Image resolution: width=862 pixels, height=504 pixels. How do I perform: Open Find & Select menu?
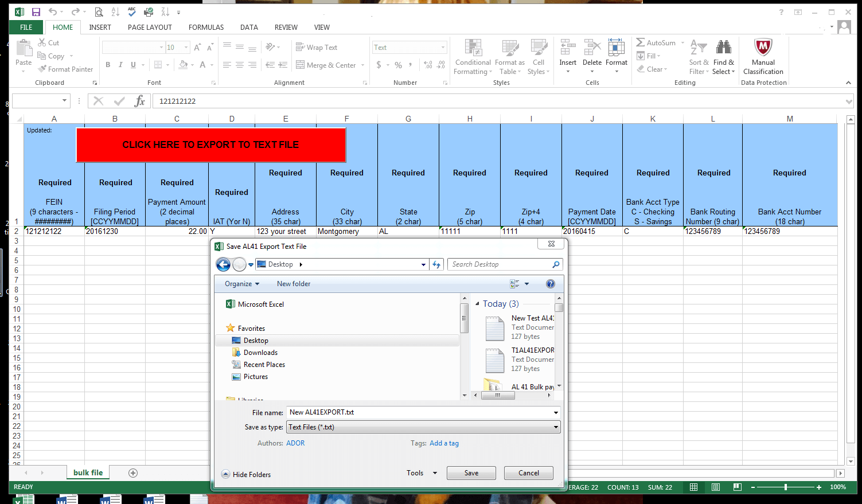coord(723,57)
